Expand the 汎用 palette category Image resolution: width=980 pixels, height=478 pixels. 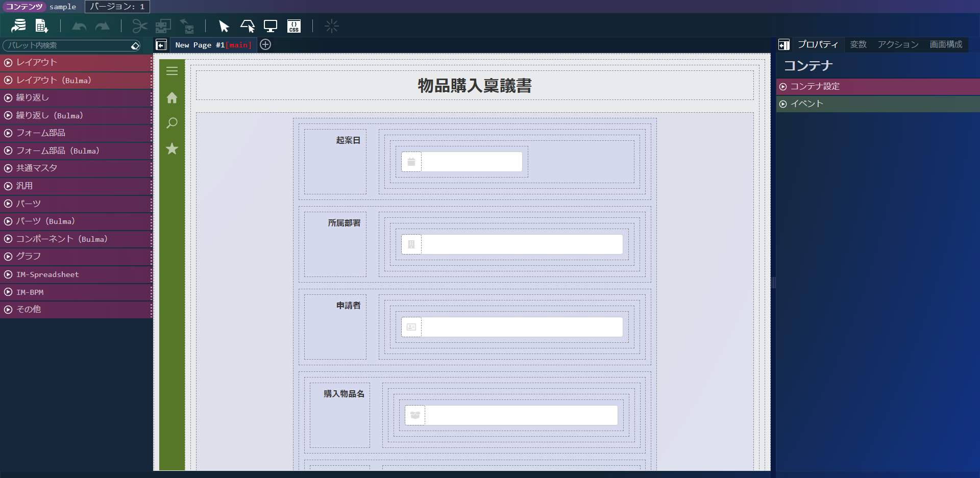coord(76,186)
